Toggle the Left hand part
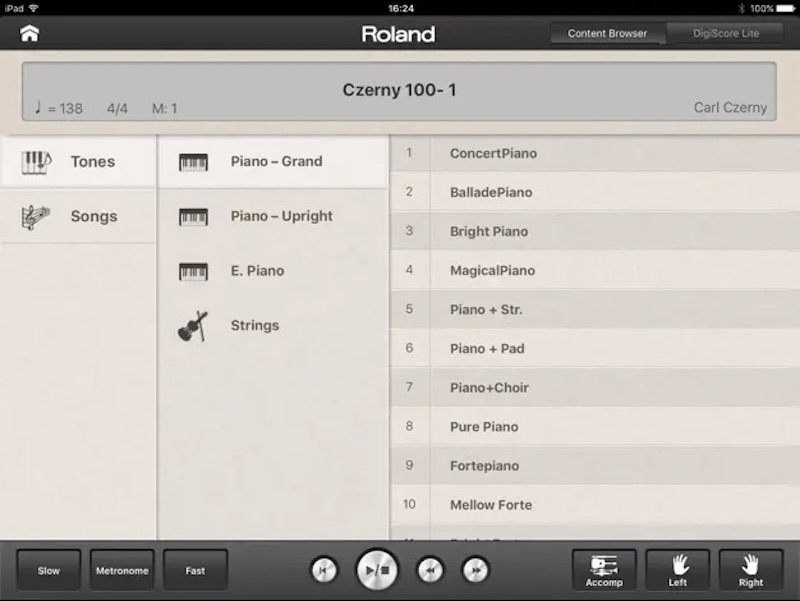Viewport: 800px width, 601px height. 678,570
